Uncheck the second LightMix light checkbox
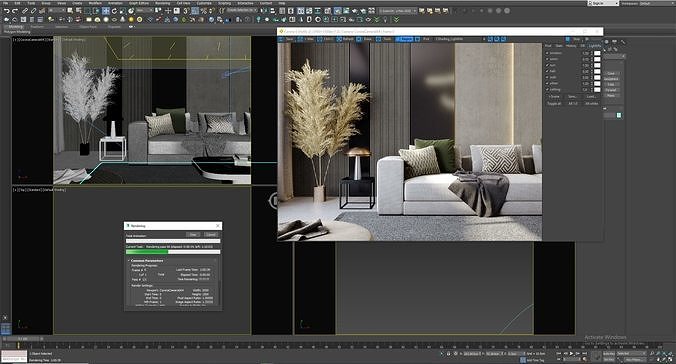This screenshot has height=364, width=676. tap(547, 59)
